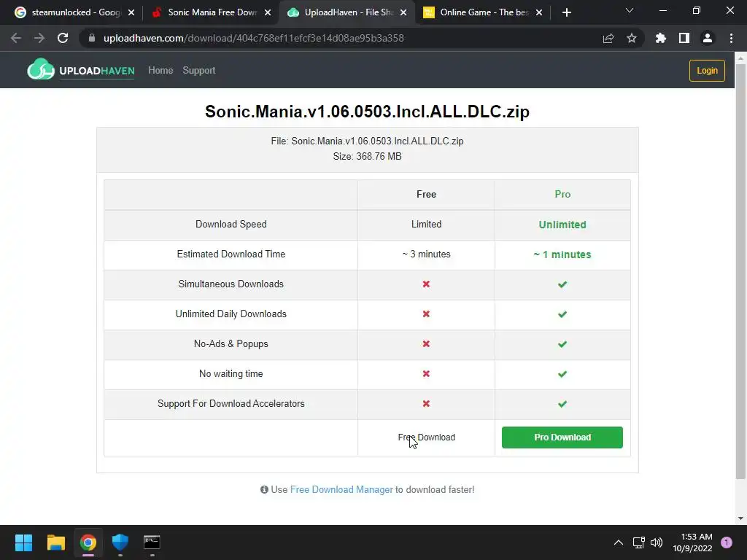This screenshot has width=747, height=560.
Task: Open the notification badge in taskbar
Action: 727,542
